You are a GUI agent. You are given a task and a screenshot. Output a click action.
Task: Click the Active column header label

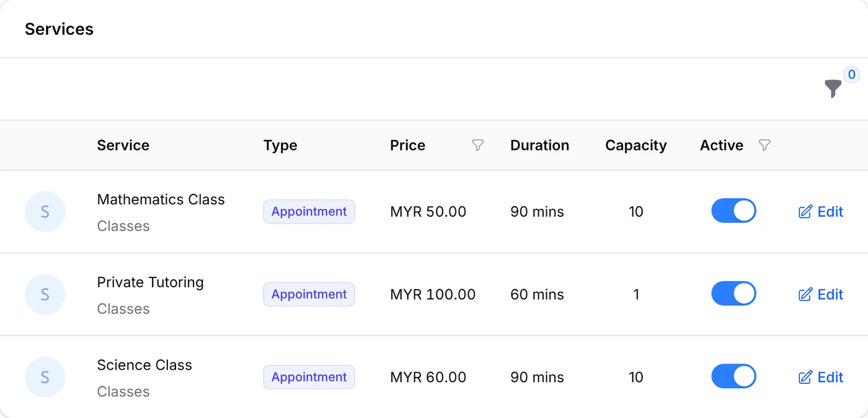pos(722,146)
